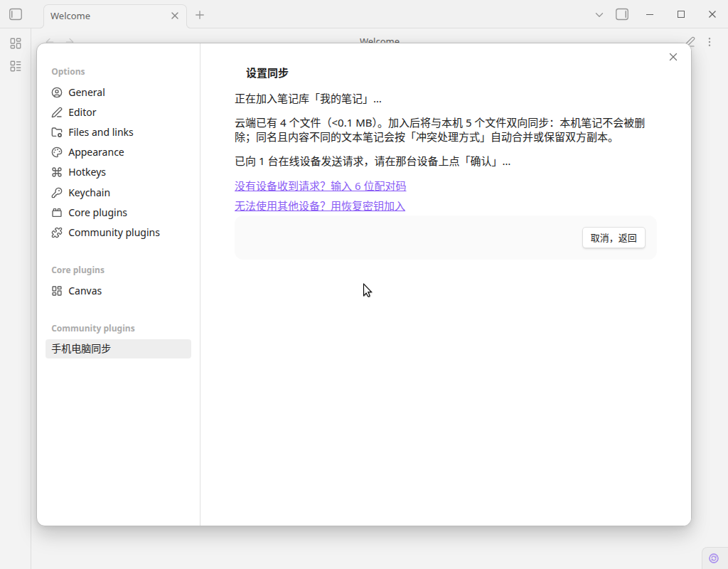Open the 用恢复密钥加入 link
Viewport: 728px width, 569px height.
[x=320, y=206]
